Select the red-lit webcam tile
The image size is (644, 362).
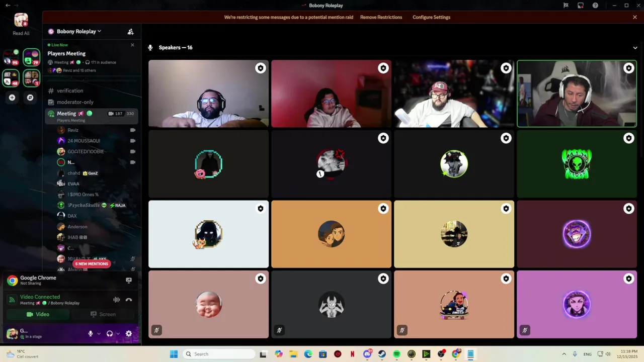[x=331, y=94]
